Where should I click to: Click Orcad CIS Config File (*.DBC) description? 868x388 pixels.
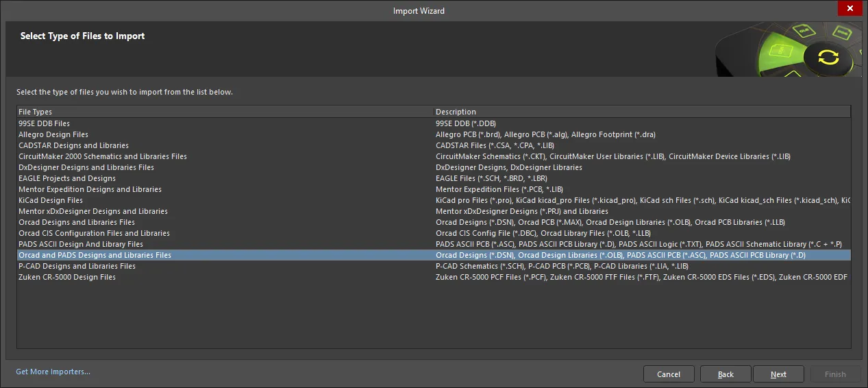pos(543,233)
